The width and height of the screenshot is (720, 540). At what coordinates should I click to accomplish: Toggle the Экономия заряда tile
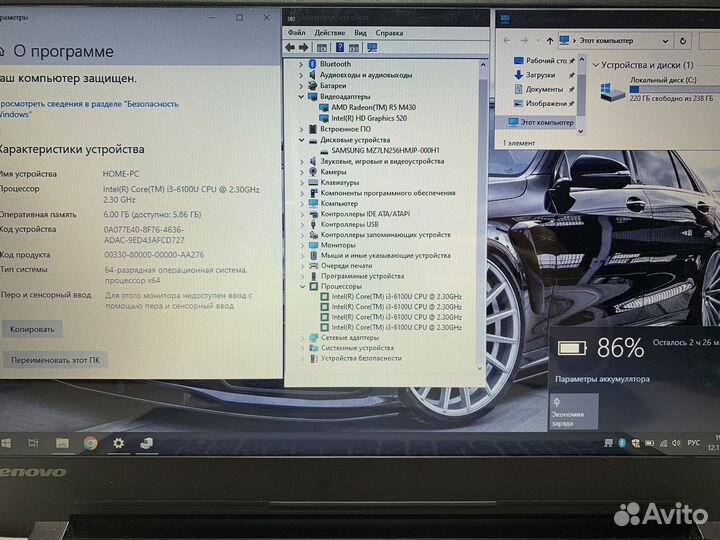(x=574, y=411)
